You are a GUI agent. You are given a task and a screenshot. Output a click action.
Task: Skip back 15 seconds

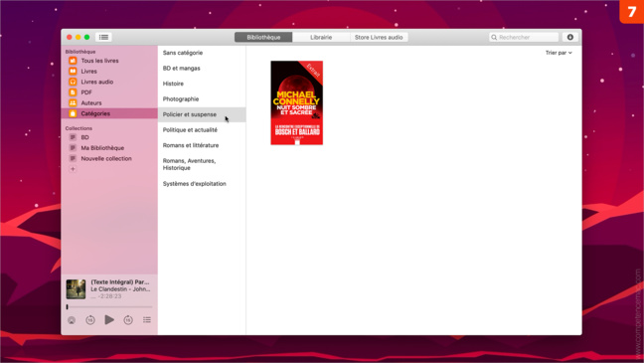tap(90, 320)
